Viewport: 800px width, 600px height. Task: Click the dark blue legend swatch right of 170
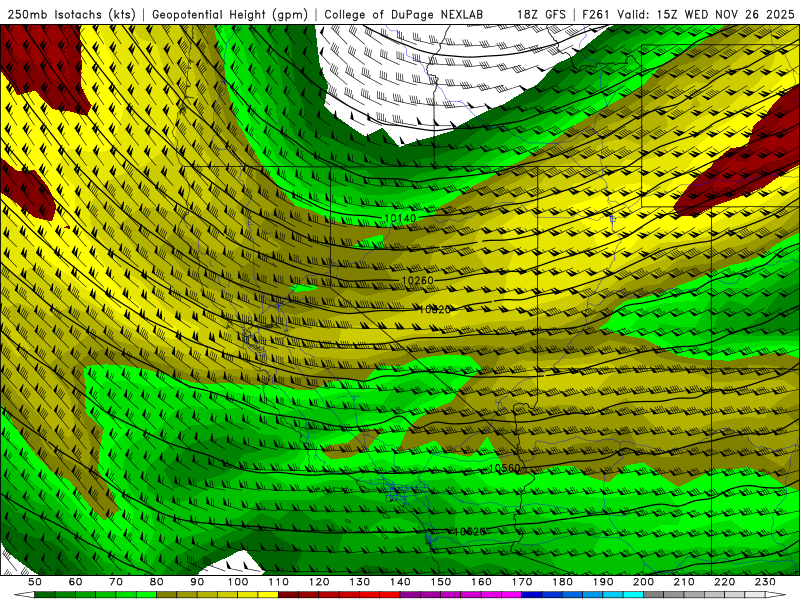tap(532, 595)
